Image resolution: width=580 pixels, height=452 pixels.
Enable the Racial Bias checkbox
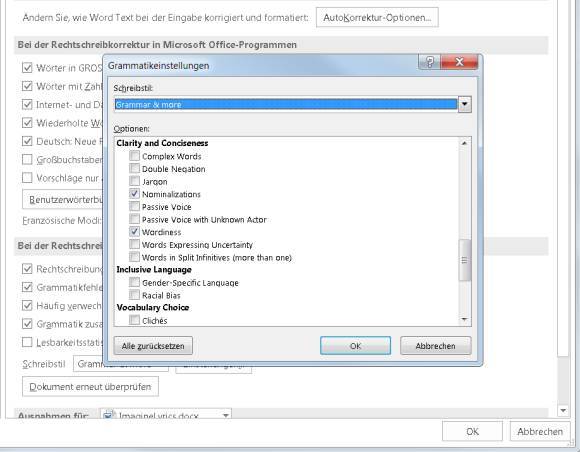click(x=135, y=295)
